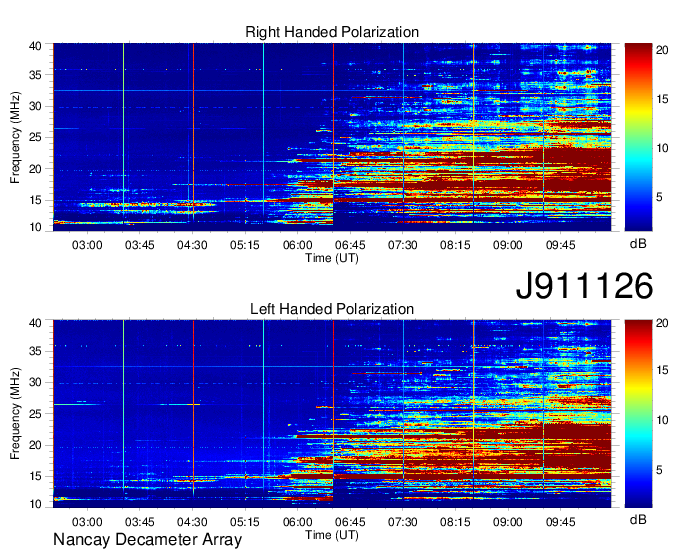
Task: Click "09:00" tick under Left Handed plot
Action: pyautogui.click(x=507, y=522)
